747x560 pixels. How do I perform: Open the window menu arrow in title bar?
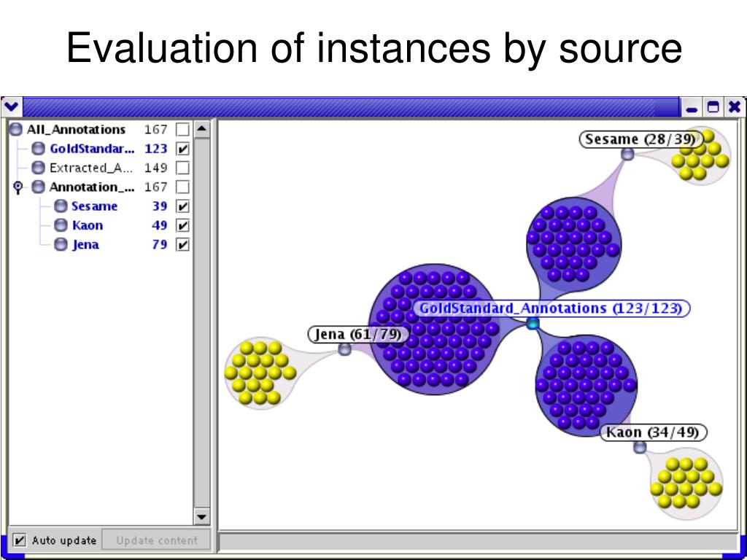click(10, 106)
